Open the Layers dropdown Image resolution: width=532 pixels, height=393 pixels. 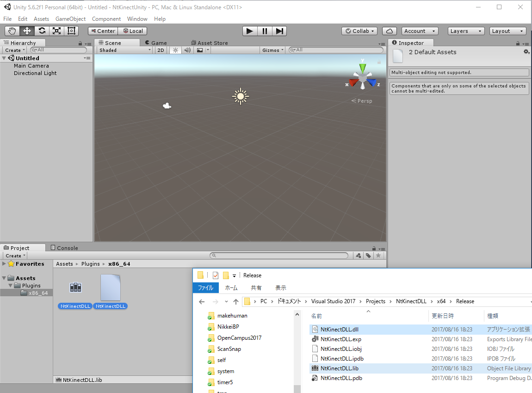click(x=466, y=31)
